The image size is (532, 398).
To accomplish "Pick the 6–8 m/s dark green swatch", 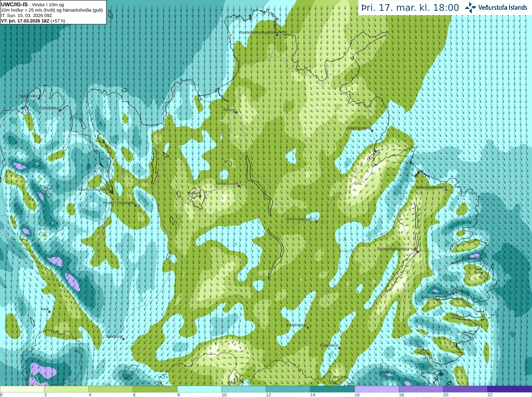I will [x=155, y=389].
